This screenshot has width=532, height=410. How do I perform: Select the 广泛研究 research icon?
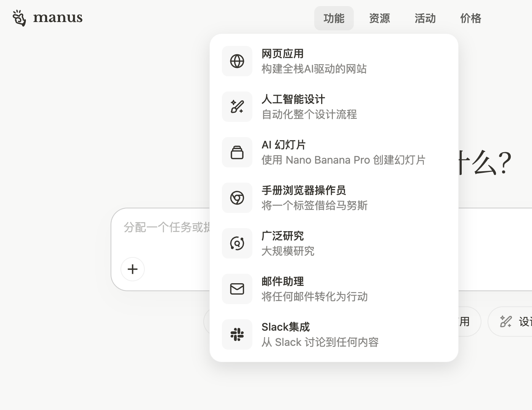click(237, 243)
